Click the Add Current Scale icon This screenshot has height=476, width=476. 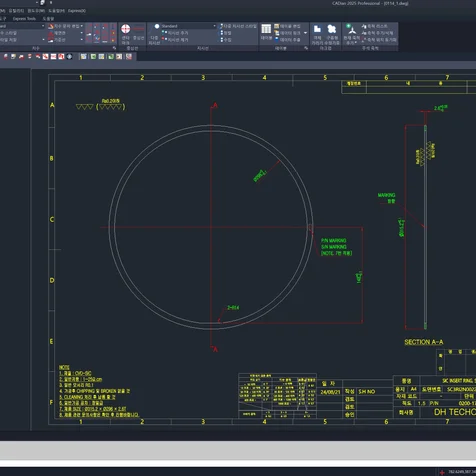[x=352, y=34]
